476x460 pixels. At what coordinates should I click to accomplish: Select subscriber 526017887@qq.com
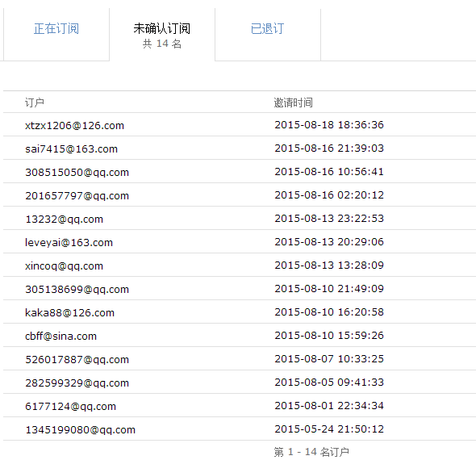coord(77,359)
